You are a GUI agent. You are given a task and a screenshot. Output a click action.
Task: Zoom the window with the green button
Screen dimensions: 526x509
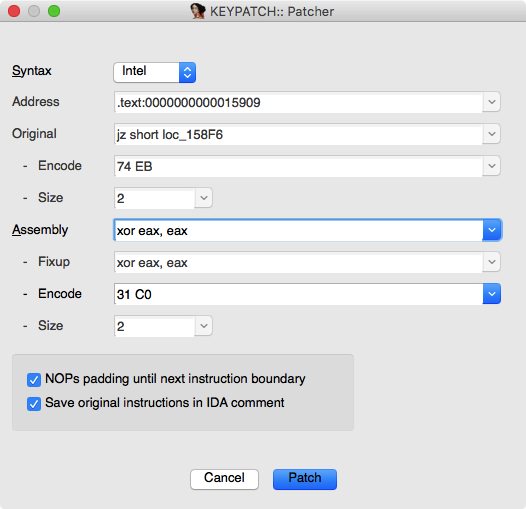[x=54, y=11]
